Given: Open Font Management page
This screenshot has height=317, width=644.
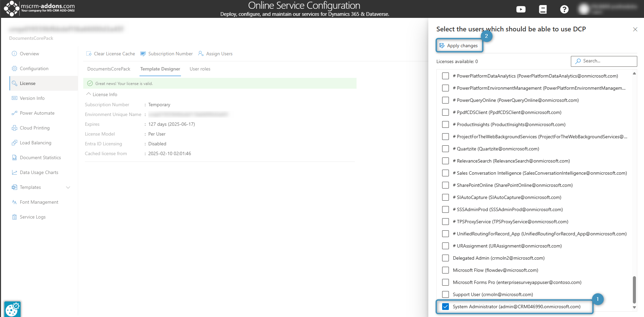Looking at the screenshot, I should (44, 202).
